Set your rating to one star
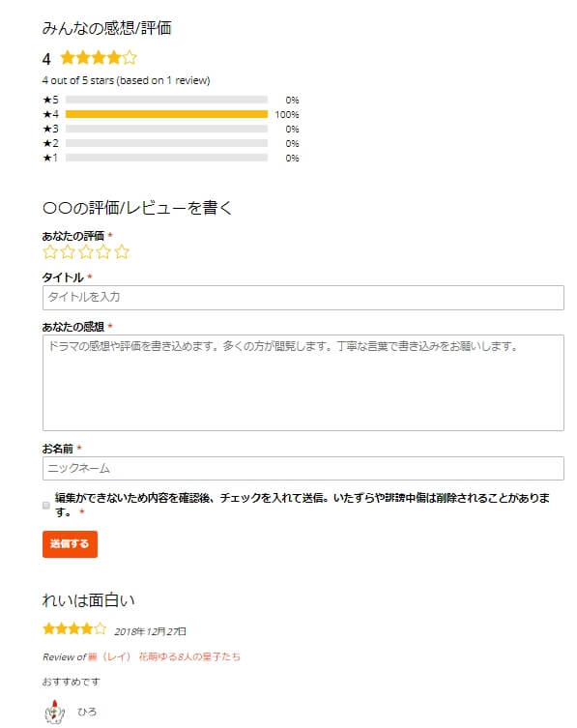 [50, 252]
